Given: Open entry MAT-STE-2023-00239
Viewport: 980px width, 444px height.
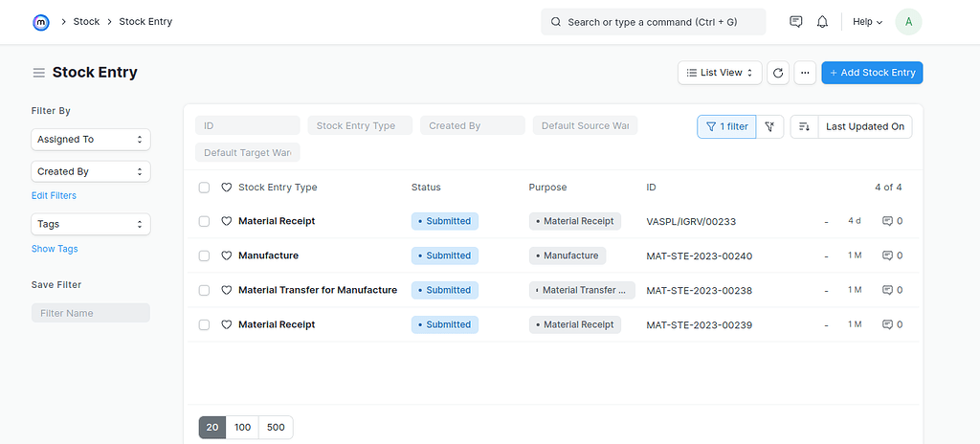Looking at the screenshot, I should (x=700, y=324).
